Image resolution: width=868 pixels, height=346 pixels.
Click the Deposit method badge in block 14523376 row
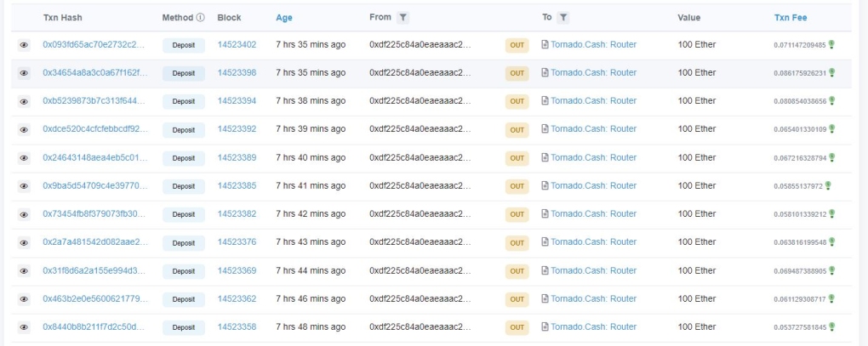pyautogui.click(x=184, y=243)
